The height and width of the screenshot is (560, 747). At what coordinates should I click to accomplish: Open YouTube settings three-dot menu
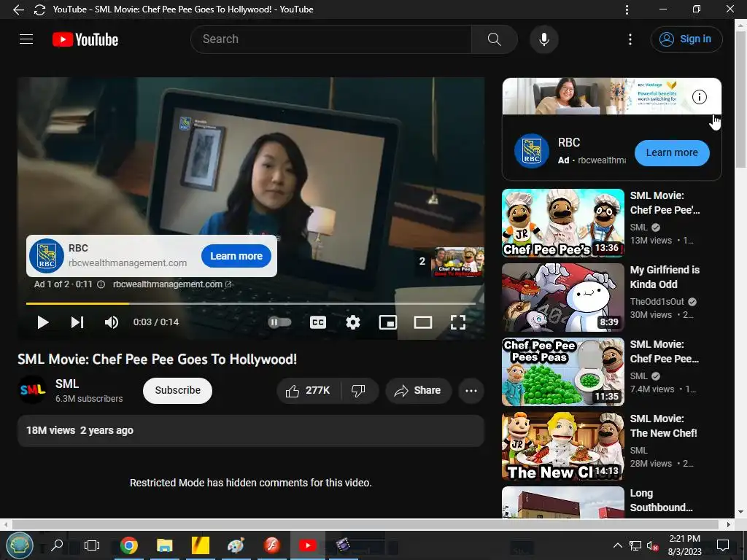(630, 39)
